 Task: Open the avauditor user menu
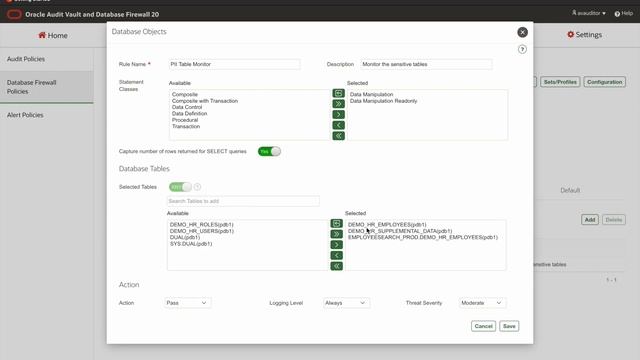pos(588,13)
